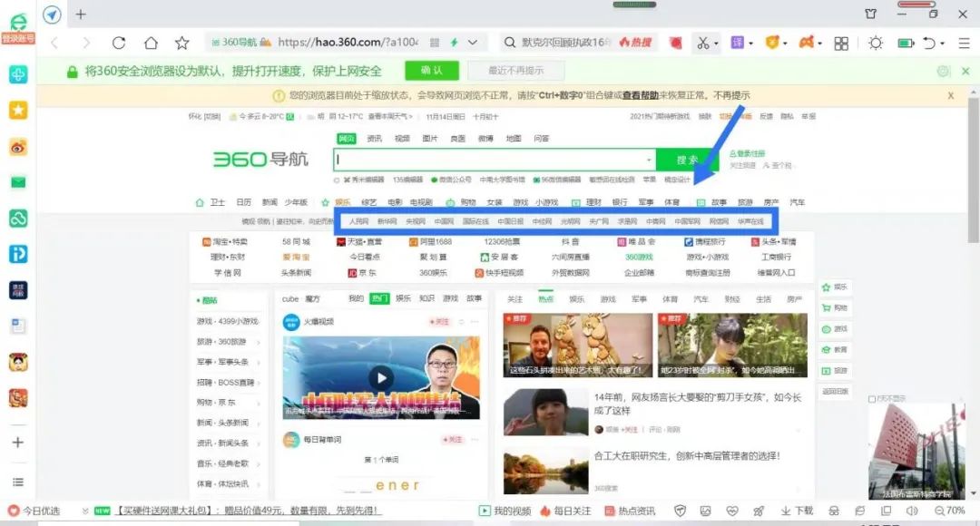Select the 资讯 search tab
980x526 pixels.
click(x=375, y=139)
